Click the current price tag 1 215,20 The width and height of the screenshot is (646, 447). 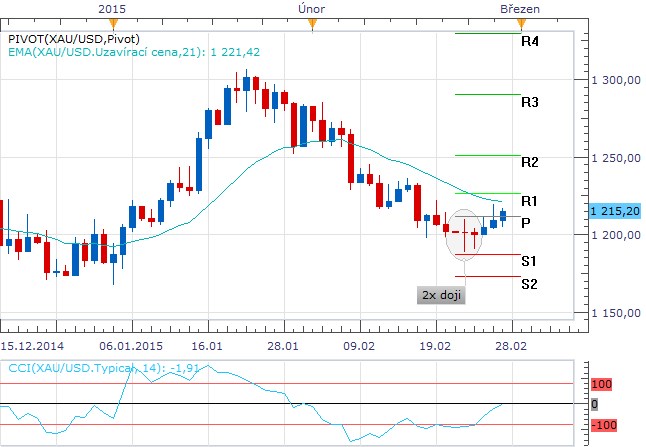pyautogui.click(x=615, y=211)
